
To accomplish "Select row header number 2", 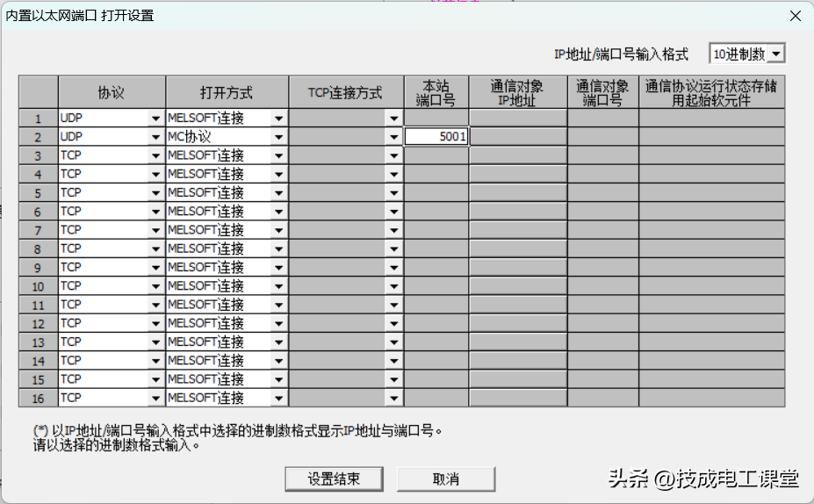I will coord(39,137).
